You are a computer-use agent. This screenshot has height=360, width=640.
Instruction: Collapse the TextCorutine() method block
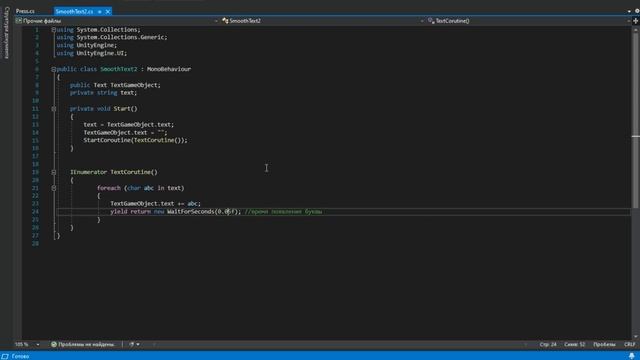coord(53,172)
